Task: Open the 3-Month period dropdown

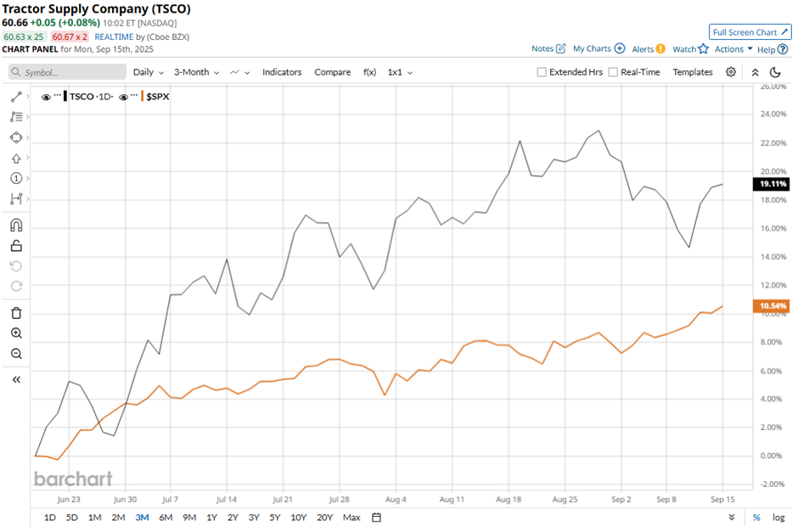Action: [x=196, y=72]
